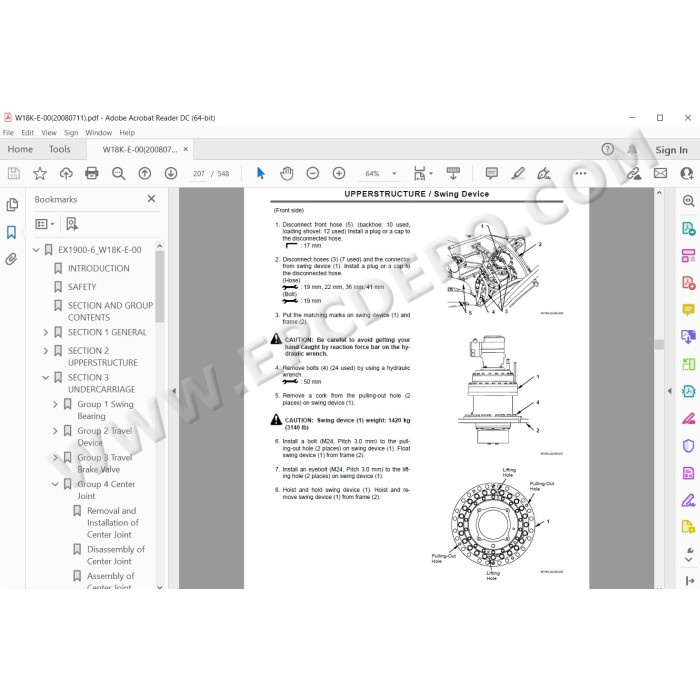Expand Group 2 Travel Device
This screenshot has width=700, height=700.
[x=55, y=431]
